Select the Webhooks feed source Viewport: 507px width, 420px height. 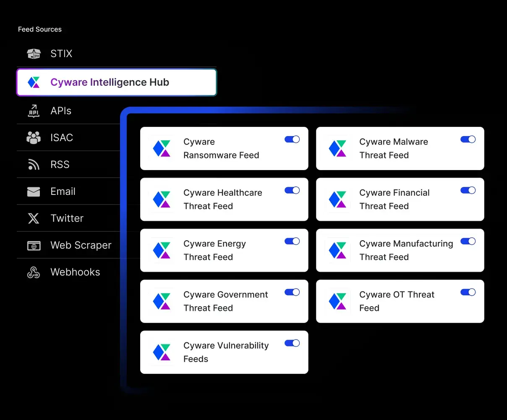68,272
